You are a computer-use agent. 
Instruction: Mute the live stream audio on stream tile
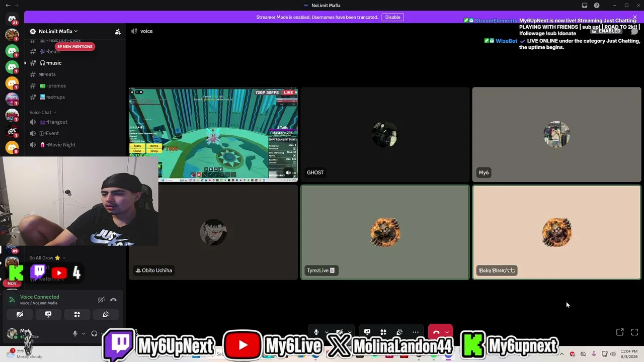(288, 172)
